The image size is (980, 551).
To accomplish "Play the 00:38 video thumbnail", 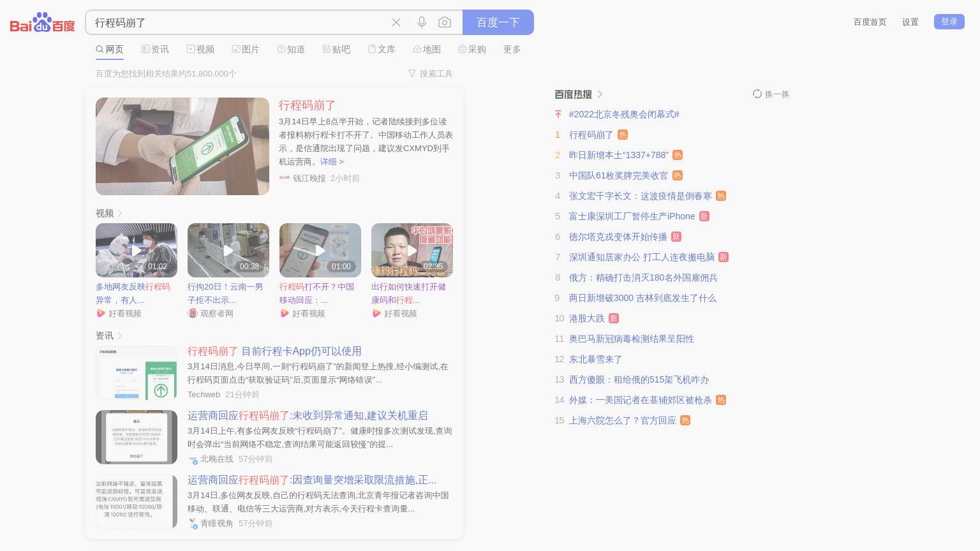I will (x=228, y=250).
